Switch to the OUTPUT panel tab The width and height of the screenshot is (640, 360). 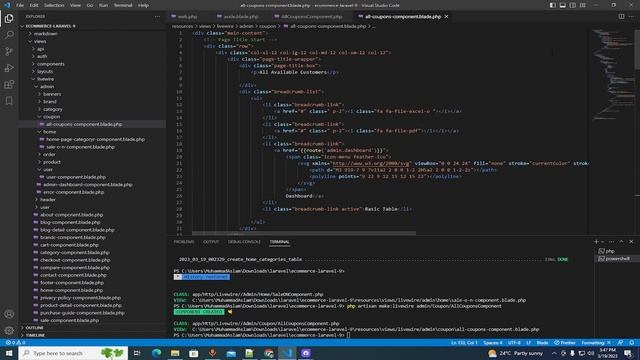coord(211,242)
